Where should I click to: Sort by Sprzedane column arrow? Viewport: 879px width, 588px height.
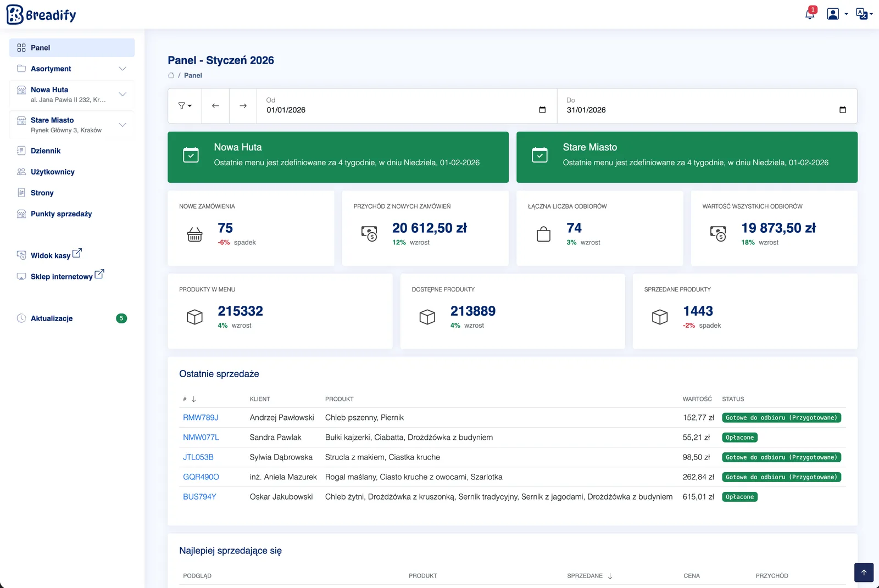tap(610, 576)
